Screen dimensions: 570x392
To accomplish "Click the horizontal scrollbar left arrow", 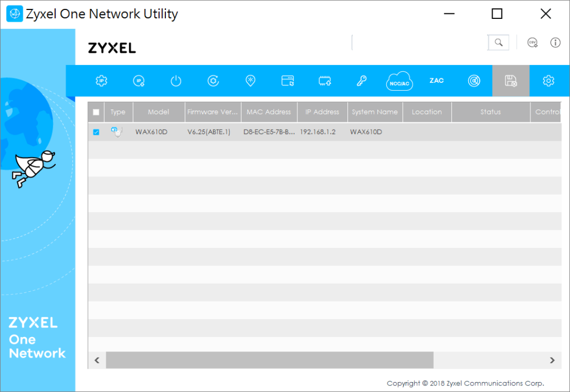I will point(97,360).
